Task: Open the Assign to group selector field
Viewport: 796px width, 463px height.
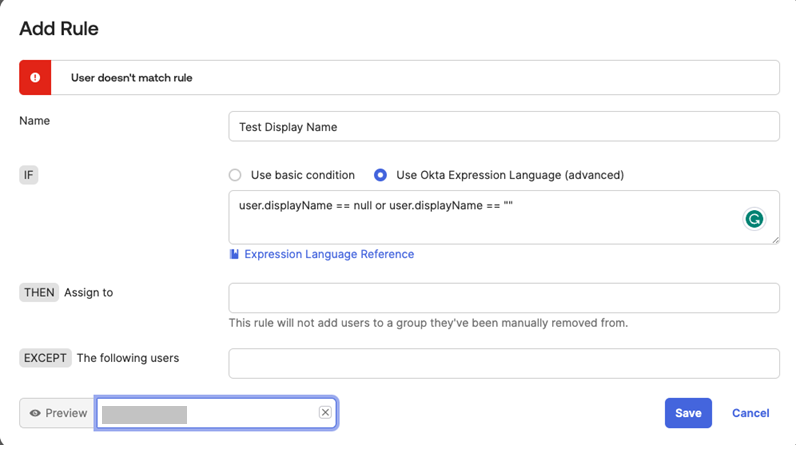Action: tap(503, 298)
